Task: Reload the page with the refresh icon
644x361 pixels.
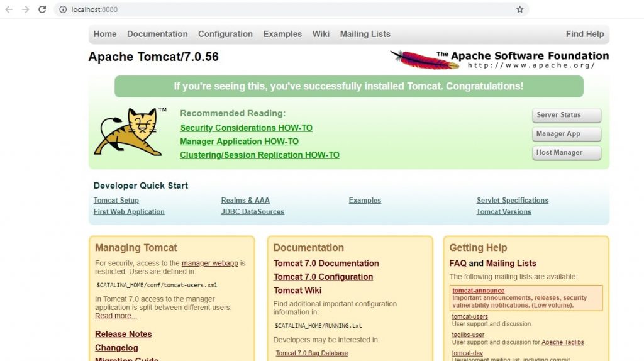Action: (42, 9)
